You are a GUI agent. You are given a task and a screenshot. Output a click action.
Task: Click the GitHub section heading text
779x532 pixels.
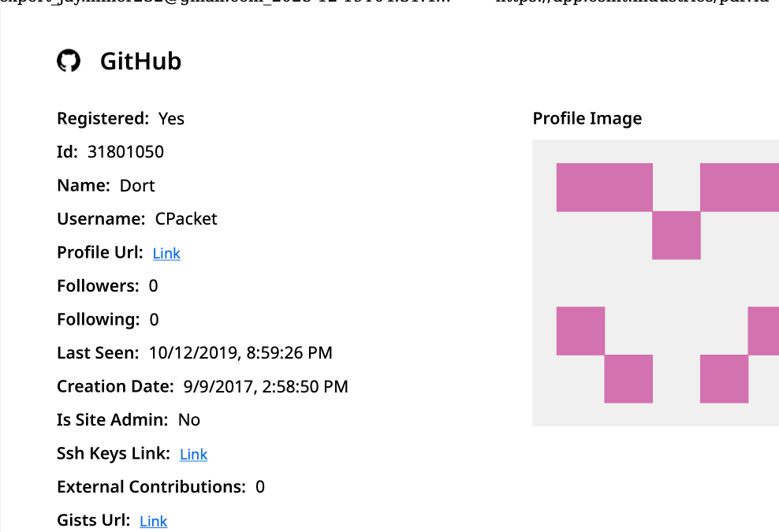pyautogui.click(x=140, y=61)
